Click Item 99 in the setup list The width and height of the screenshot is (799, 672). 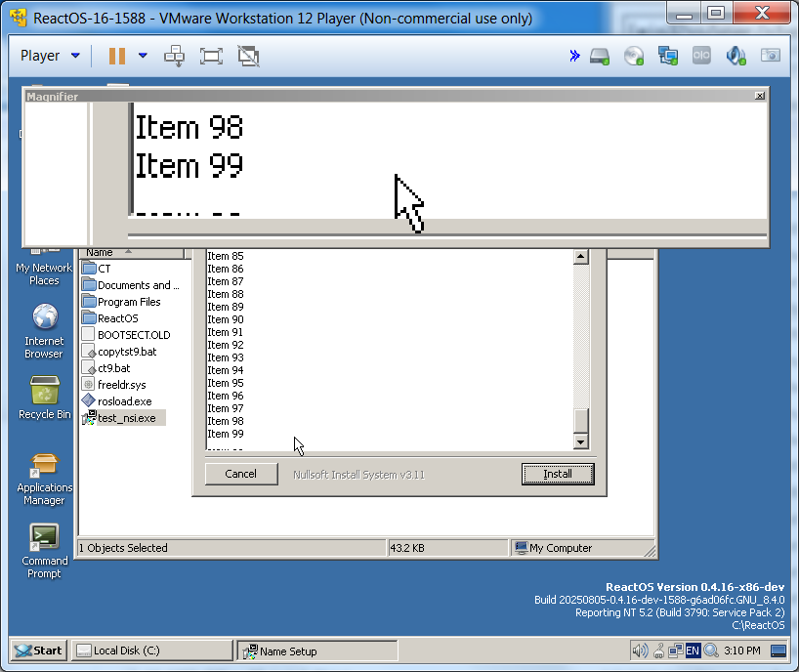click(226, 434)
